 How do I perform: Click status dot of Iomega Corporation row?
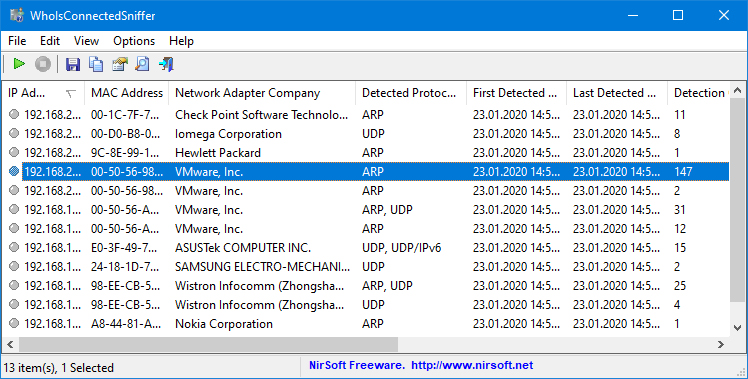coord(14,133)
